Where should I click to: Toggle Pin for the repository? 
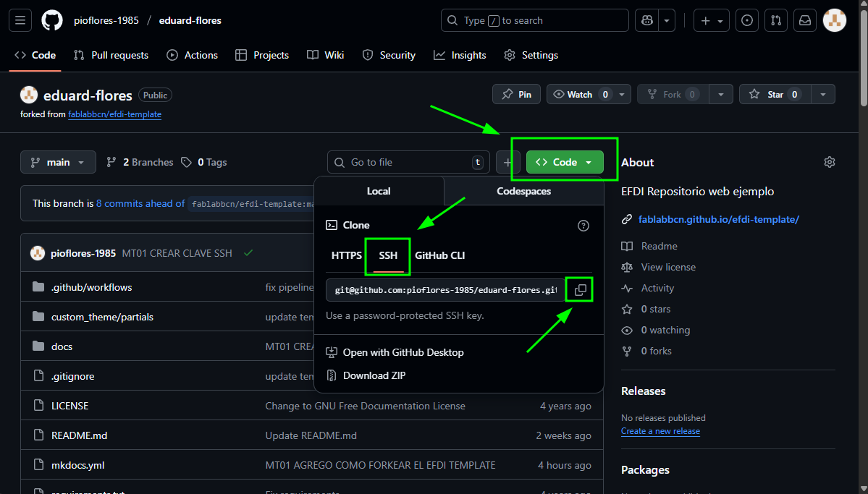click(516, 94)
